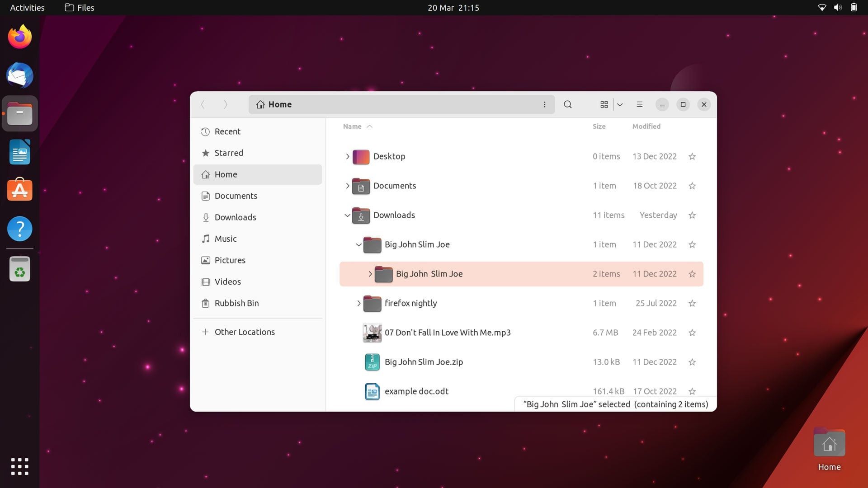
Task: Star the example doc.odt file
Action: [692, 391]
